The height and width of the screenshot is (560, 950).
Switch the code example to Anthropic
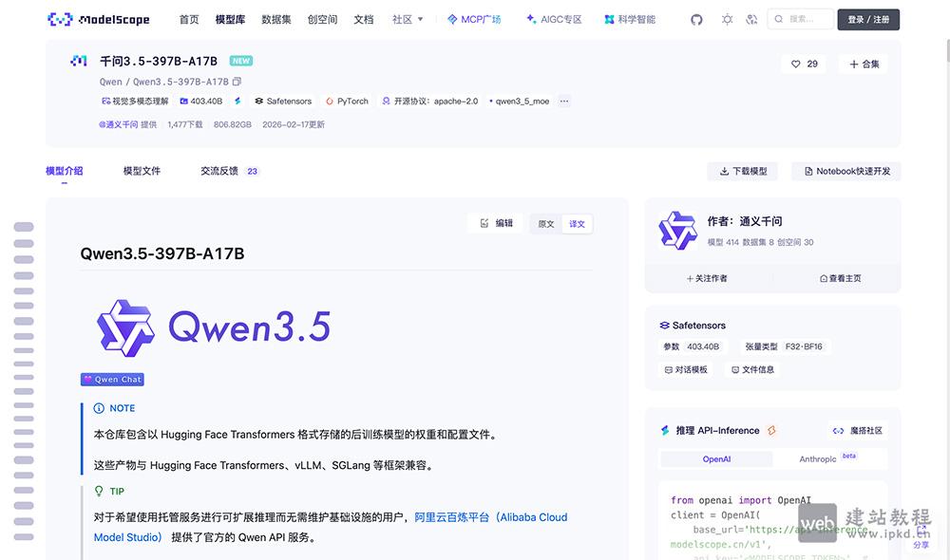tap(817, 458)
